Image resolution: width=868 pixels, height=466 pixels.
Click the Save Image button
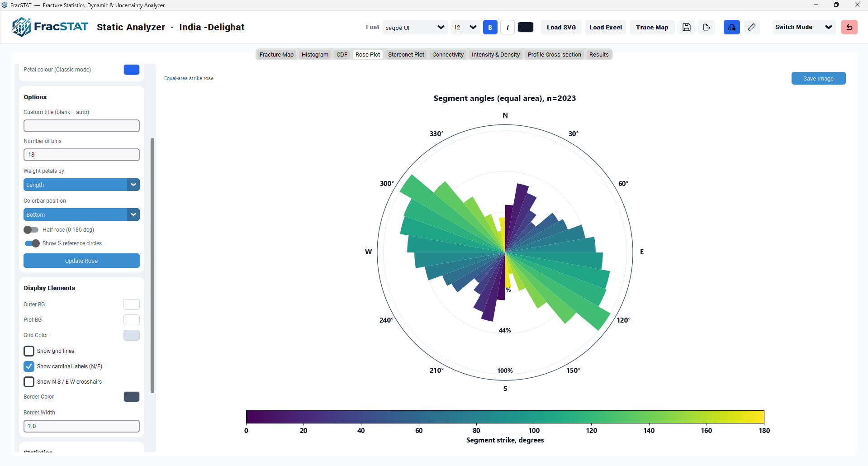point(818,78)
